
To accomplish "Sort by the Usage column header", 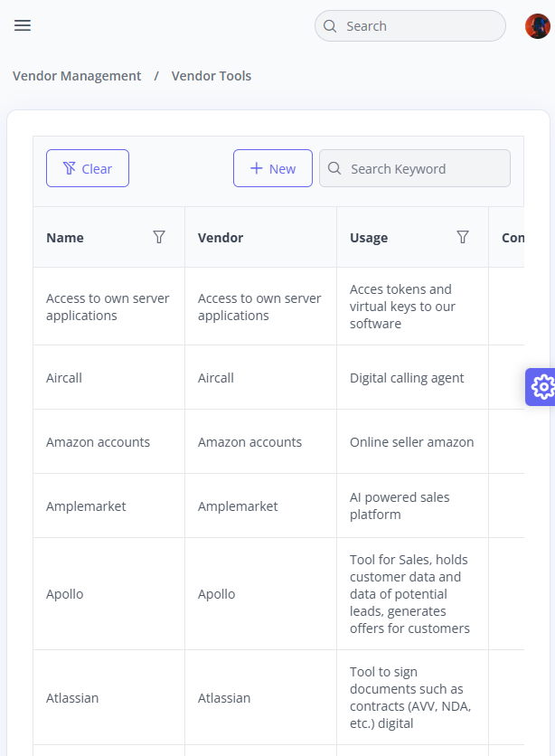I will (x=369, y=238).
